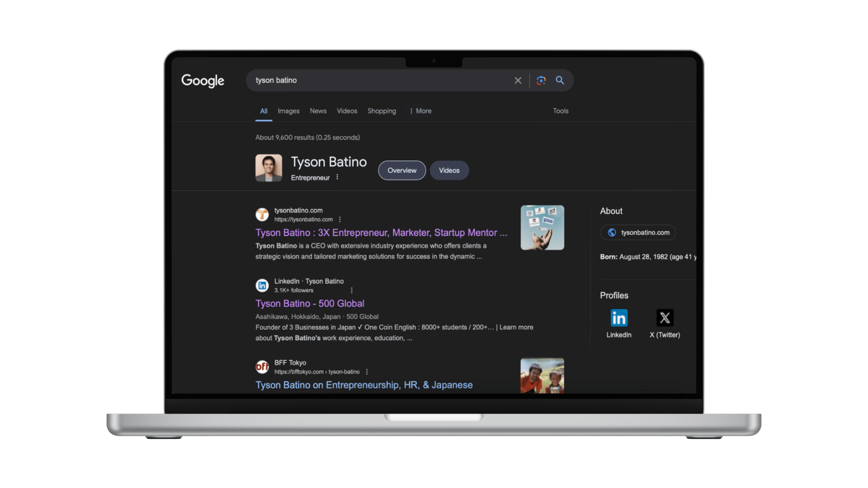The width and height of the screenshot is (868, 488).
Task: Open three-dot options next to Entrepreneur
Action: click(337, 177)
